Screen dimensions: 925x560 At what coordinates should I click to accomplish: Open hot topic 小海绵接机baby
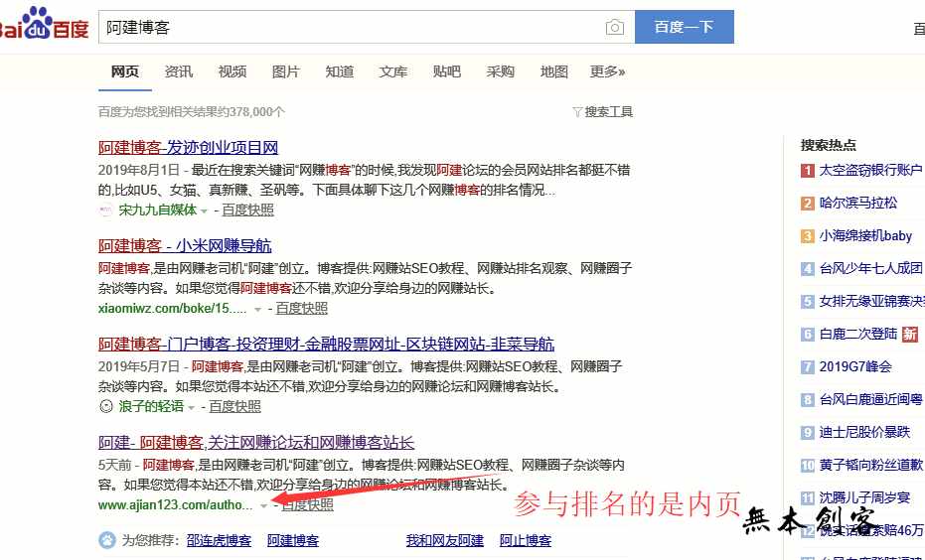866,236
